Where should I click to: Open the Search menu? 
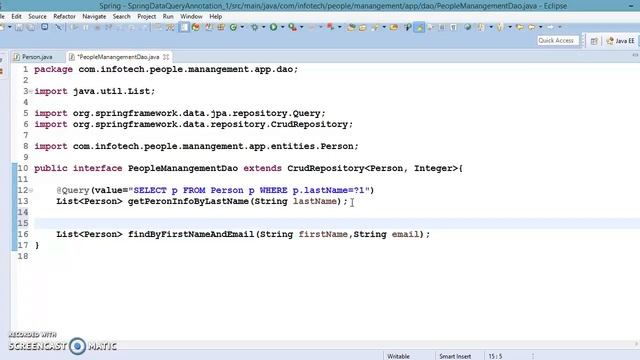pos(122,17)
